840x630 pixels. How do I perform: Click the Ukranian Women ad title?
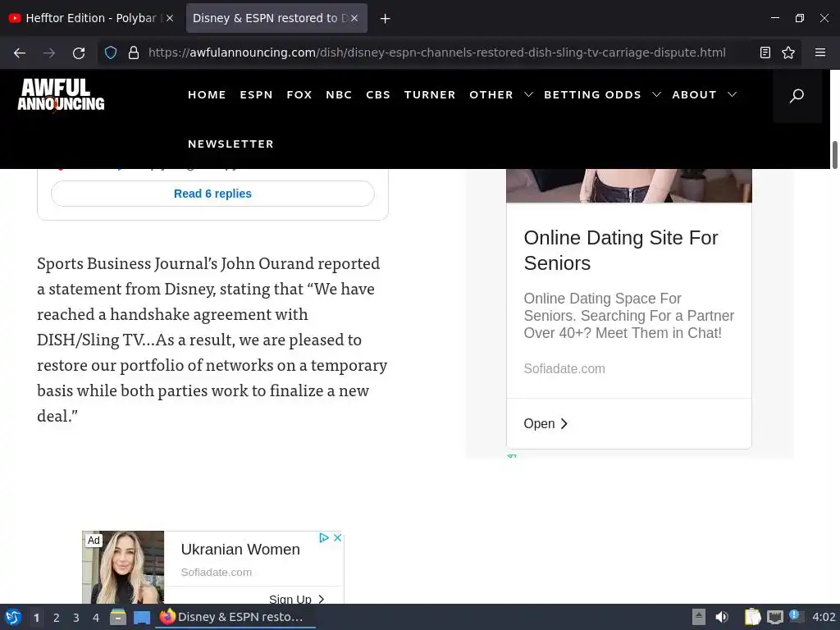[x=240, y=549]
